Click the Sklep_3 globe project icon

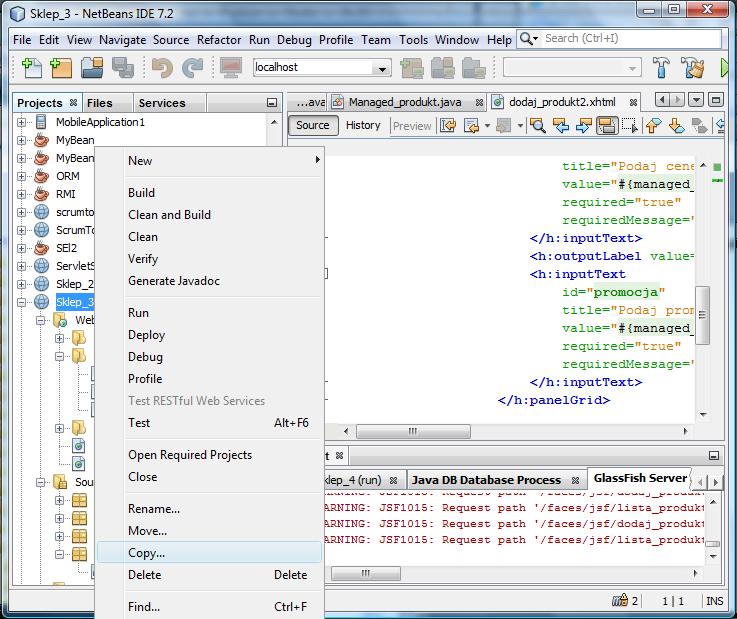(x=41, y=302)
